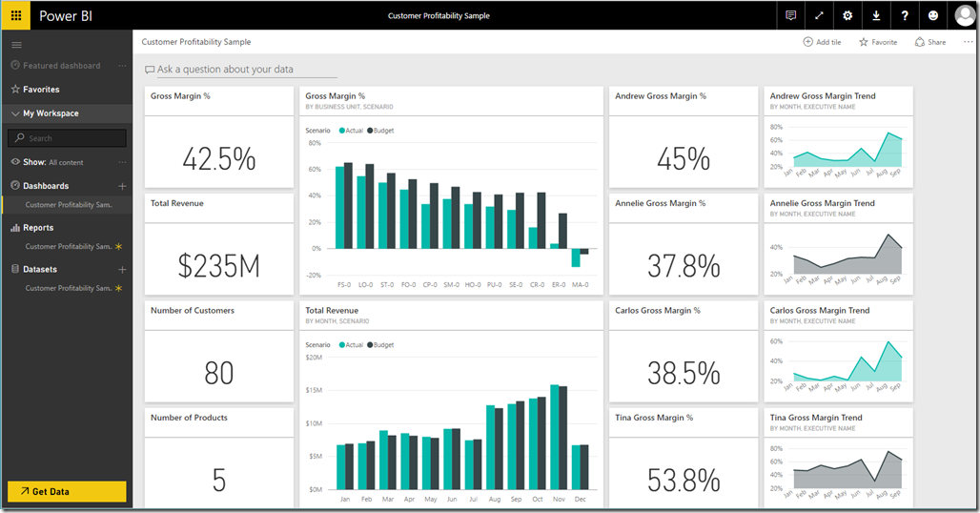This screenshot has height=513, width=980.
Task: Open ellipsis next to Show: All content
Action: pyautogui.click(x=122, y=162)
